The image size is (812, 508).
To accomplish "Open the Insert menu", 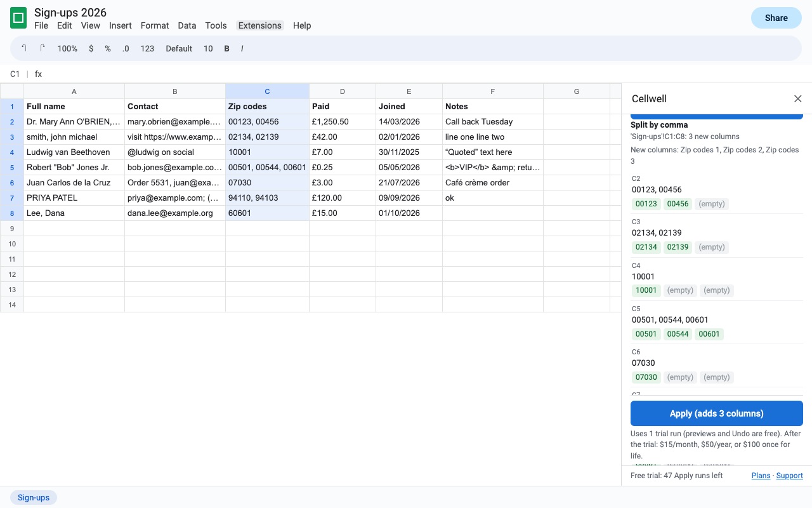I will tap(121, 25).
